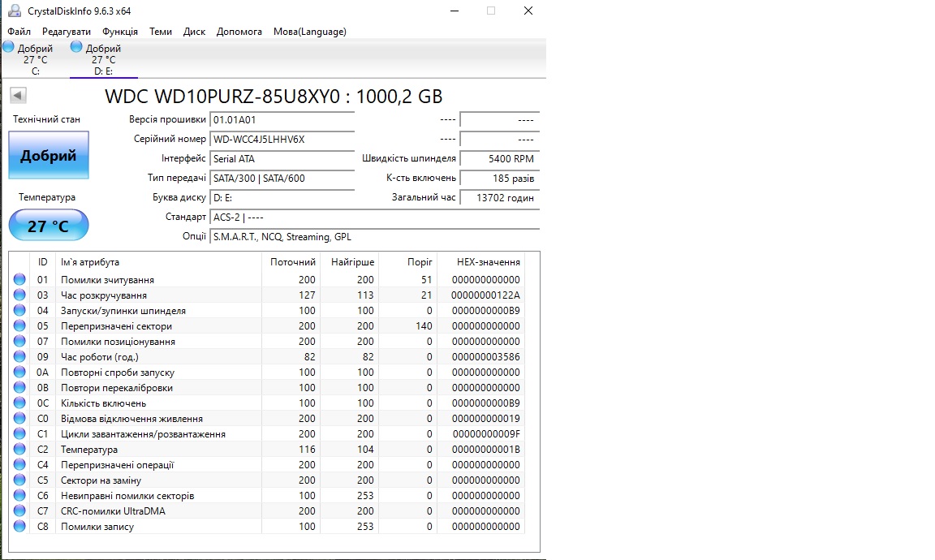The width and height of the screenshot is (935, 560).
Task: Click HEX value 000000003586
Action: click(x=485, y=356)
